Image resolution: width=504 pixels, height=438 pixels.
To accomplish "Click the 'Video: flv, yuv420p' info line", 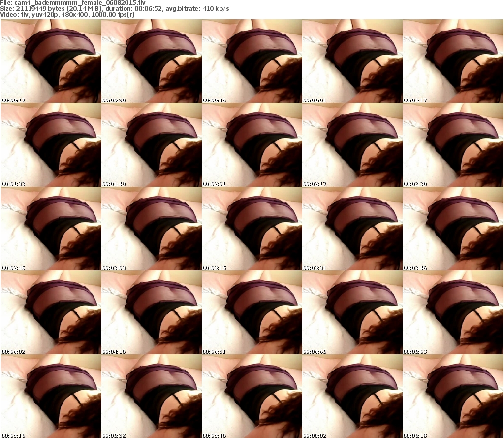I will [67, 14].
